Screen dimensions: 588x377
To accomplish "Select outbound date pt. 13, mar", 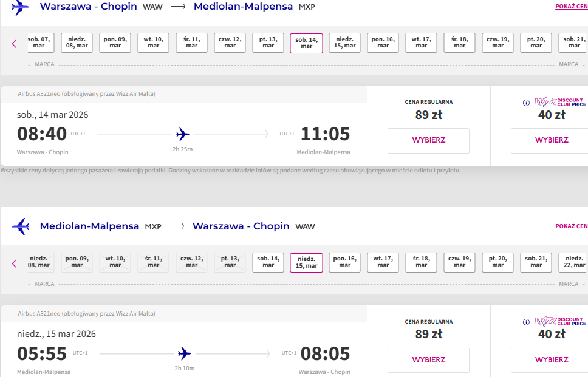I will 268,42.
